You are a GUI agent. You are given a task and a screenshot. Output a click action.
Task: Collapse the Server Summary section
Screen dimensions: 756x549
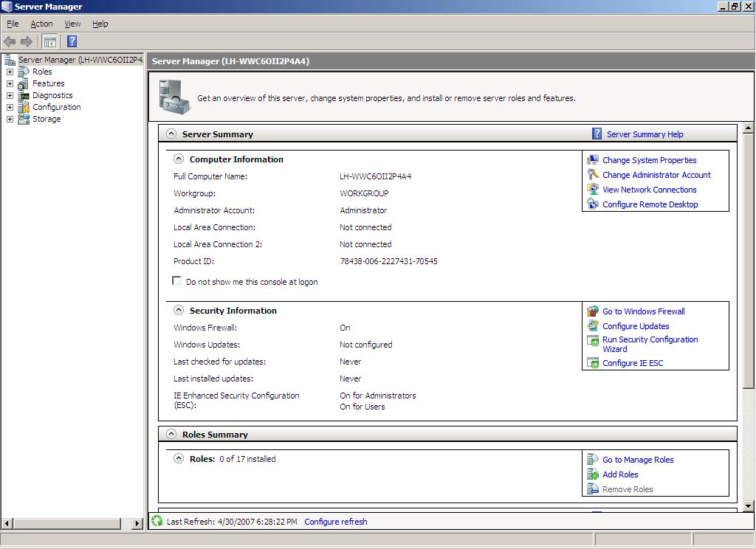click(x=171, y=134)
